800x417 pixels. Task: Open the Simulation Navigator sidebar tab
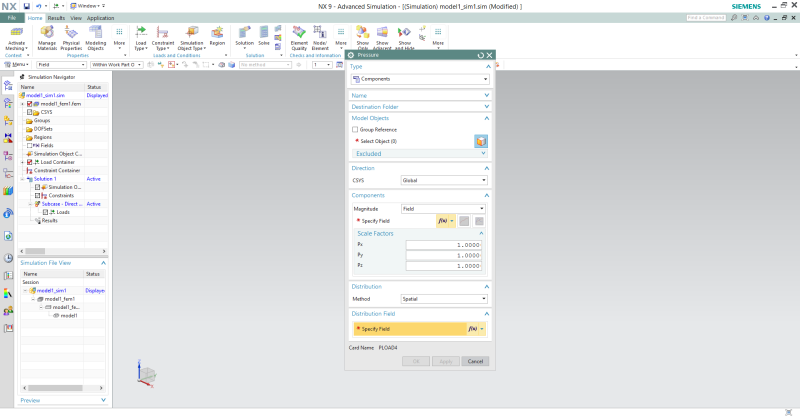click(x=8, y=86)
